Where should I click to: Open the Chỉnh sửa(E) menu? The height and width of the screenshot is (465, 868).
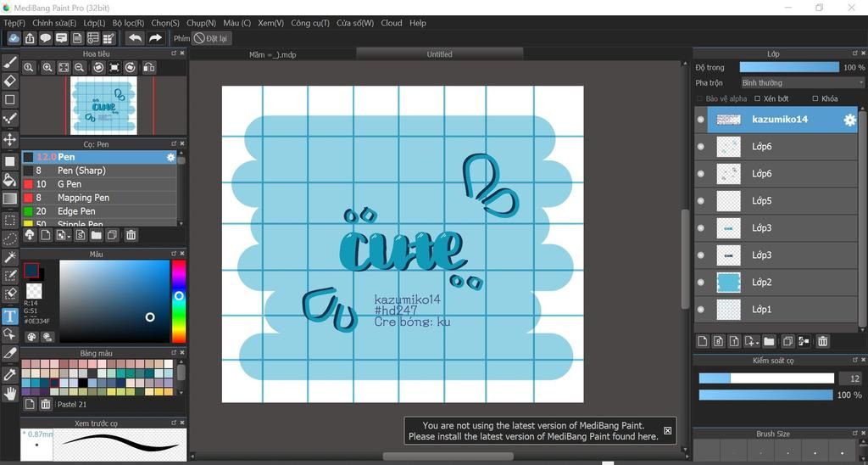(54, 23)
